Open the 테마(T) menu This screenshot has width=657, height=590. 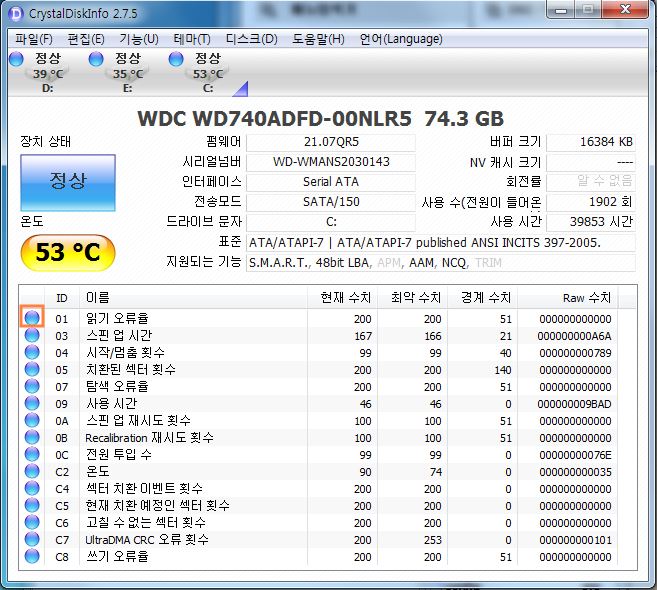click(192, 39)
